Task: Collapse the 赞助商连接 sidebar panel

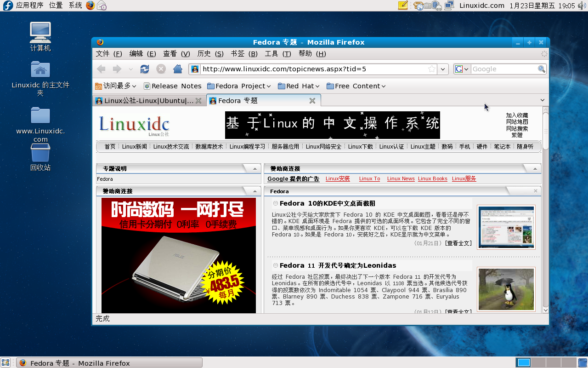Action: 254,191
